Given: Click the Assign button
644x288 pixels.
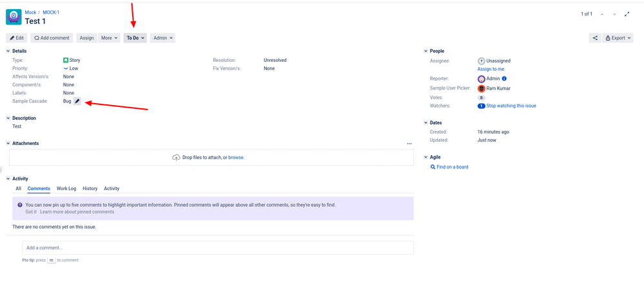Looking at the screenshot, I should coord(86,38).
